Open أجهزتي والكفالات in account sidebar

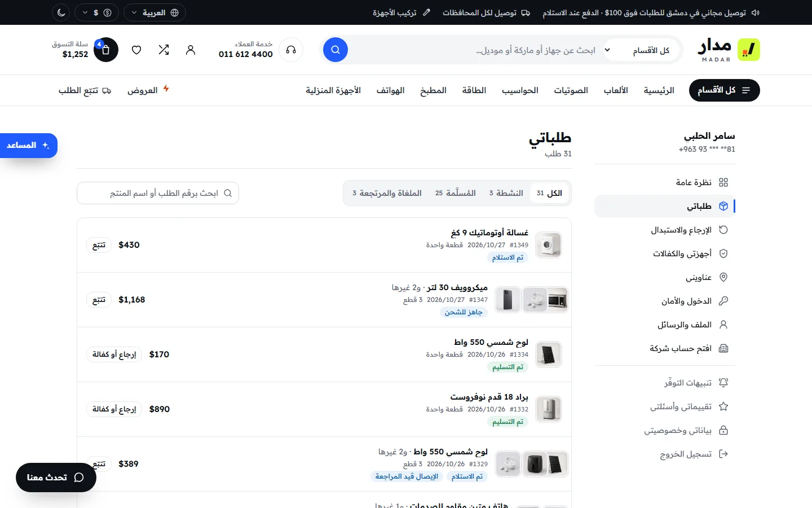pos(665,253)
